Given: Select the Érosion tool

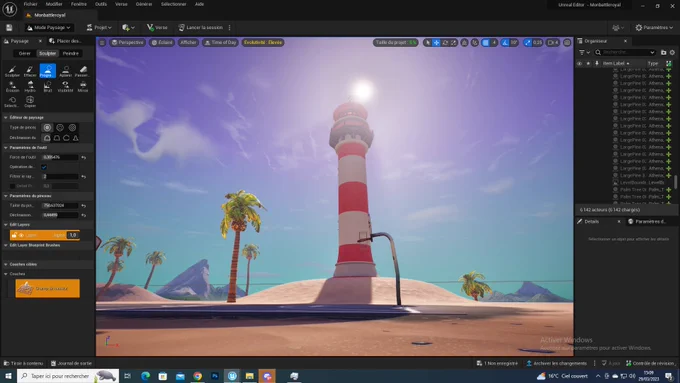Looking at the screenshot, I should 12,86.
